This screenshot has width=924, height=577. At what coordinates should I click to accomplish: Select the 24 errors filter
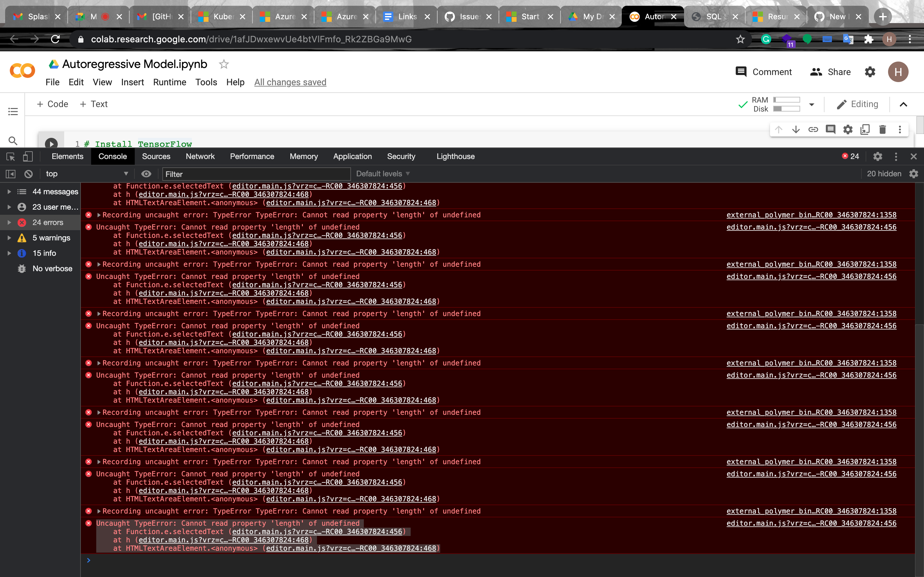pos(48,222)
